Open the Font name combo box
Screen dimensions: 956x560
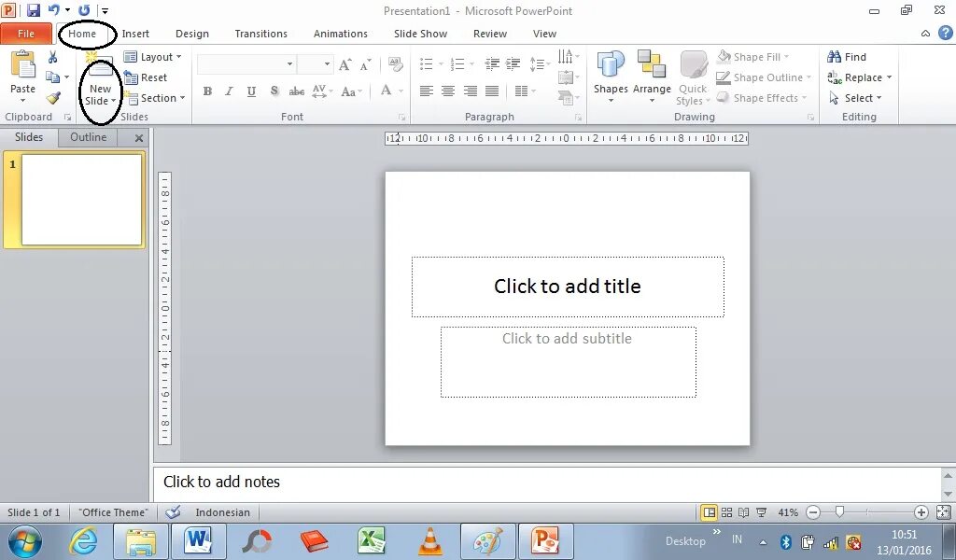246,64
